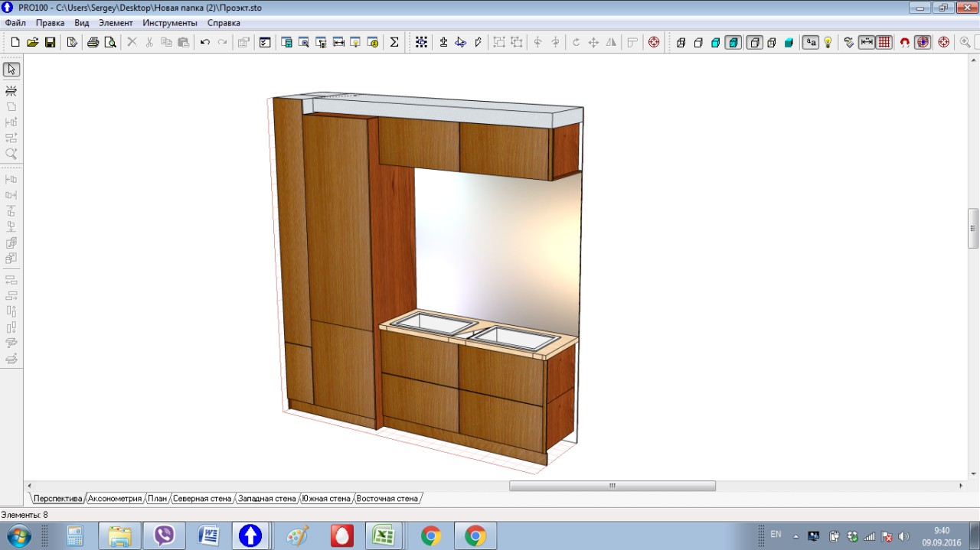Toggle the light bulb lighting option
The image size is (980, 550).
click(828, 42)
